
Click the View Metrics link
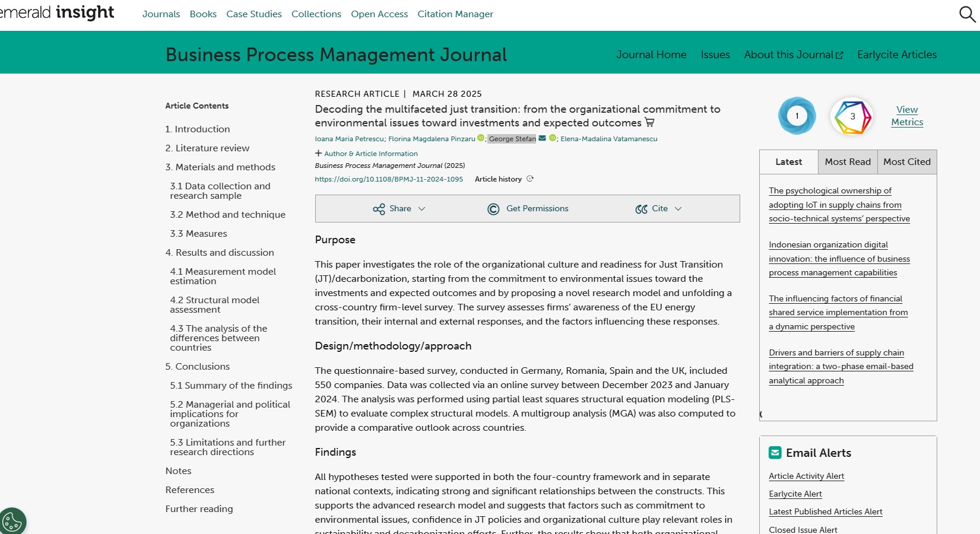pos(906,116)
